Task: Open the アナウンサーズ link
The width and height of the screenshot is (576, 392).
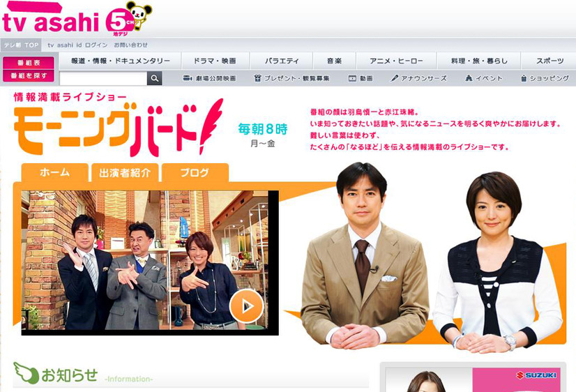Action: 424,78
